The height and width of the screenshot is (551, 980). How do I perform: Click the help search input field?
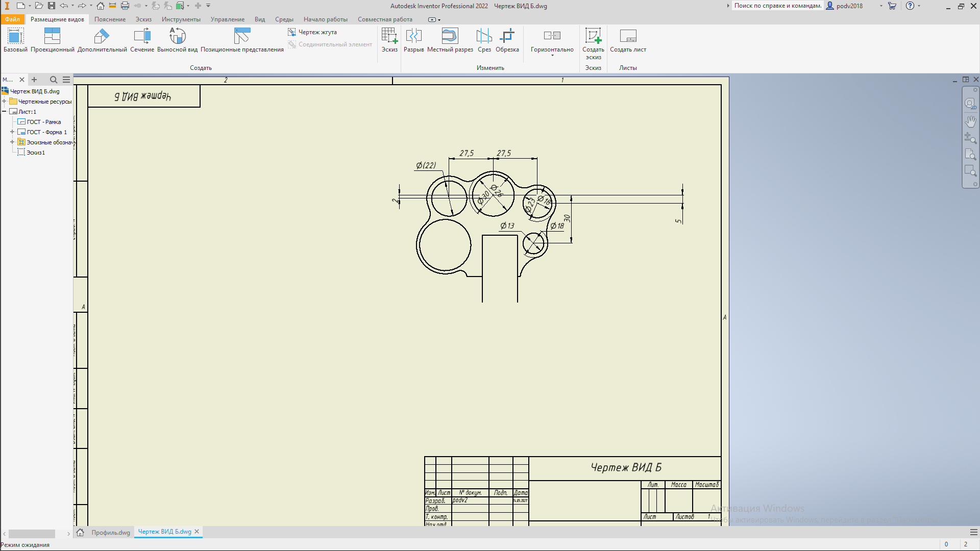click(777, 6)
